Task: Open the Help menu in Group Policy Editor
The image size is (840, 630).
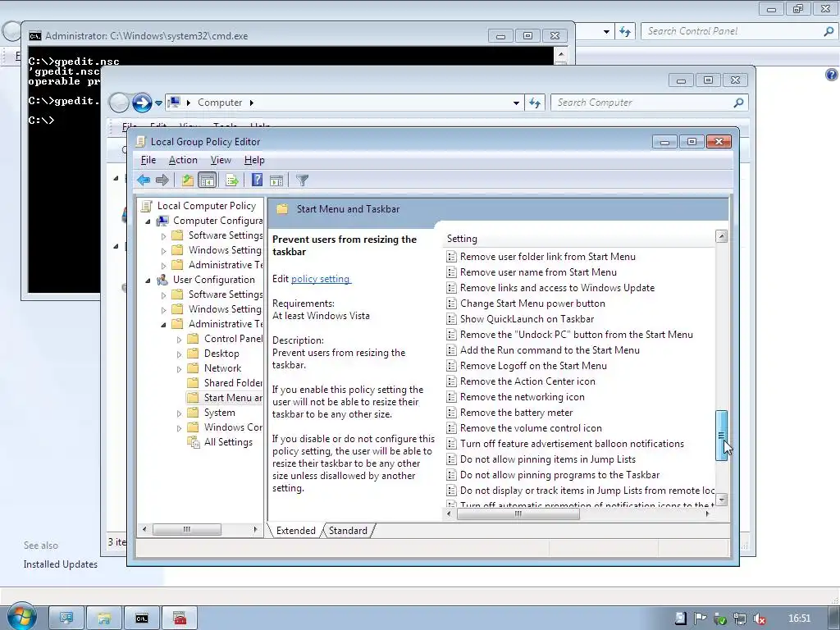Action: pyautogui.click(x=254, y=160)
